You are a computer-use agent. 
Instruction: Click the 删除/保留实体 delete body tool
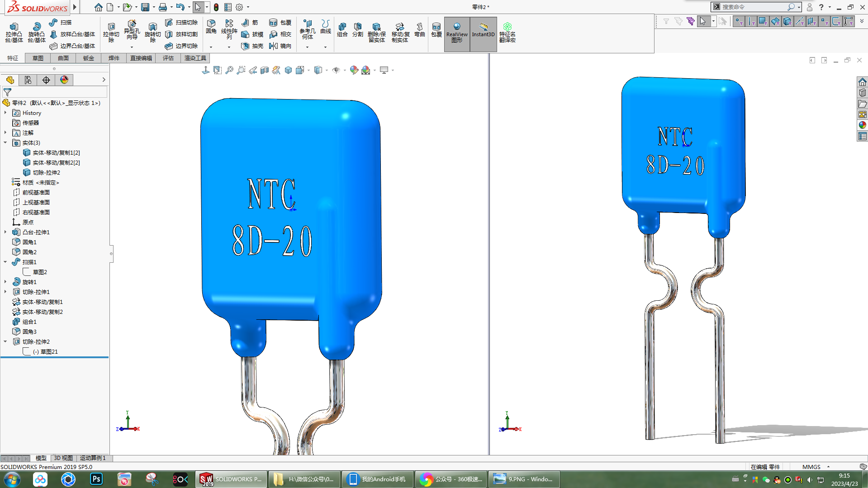[376, 32]
